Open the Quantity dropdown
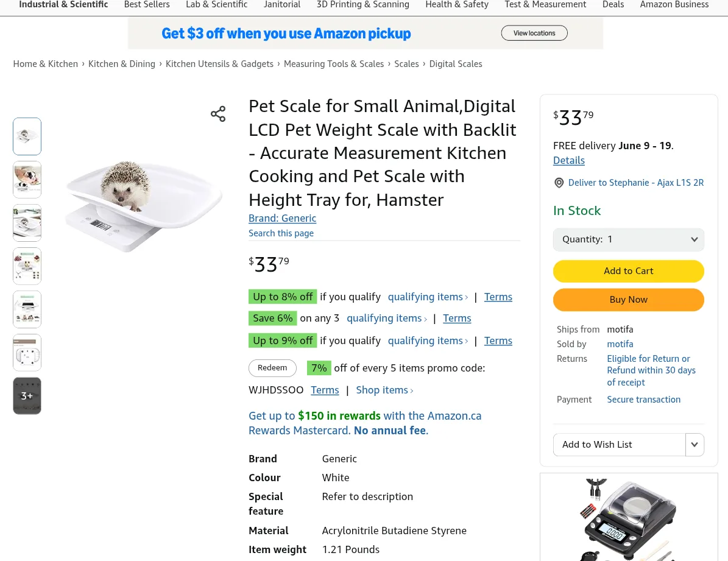This screenshot has width=728, height=561. (628, 239)
